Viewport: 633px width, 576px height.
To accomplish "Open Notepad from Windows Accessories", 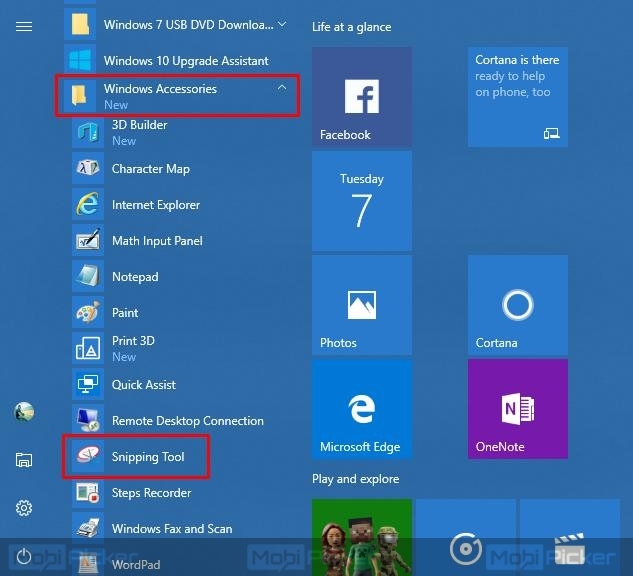I will click(134, 277).
